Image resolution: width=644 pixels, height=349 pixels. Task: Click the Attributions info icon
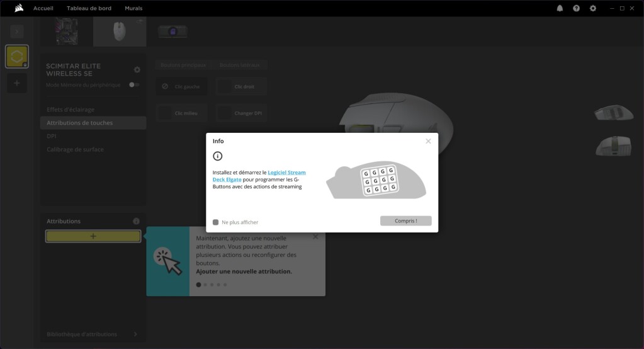(136, 221)
